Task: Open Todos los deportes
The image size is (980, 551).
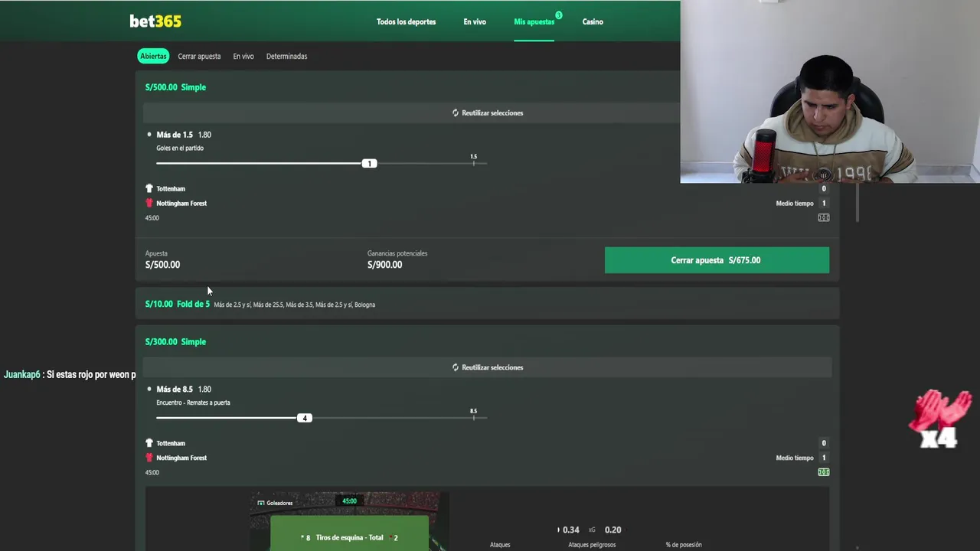Action: [x=406, y=21]
